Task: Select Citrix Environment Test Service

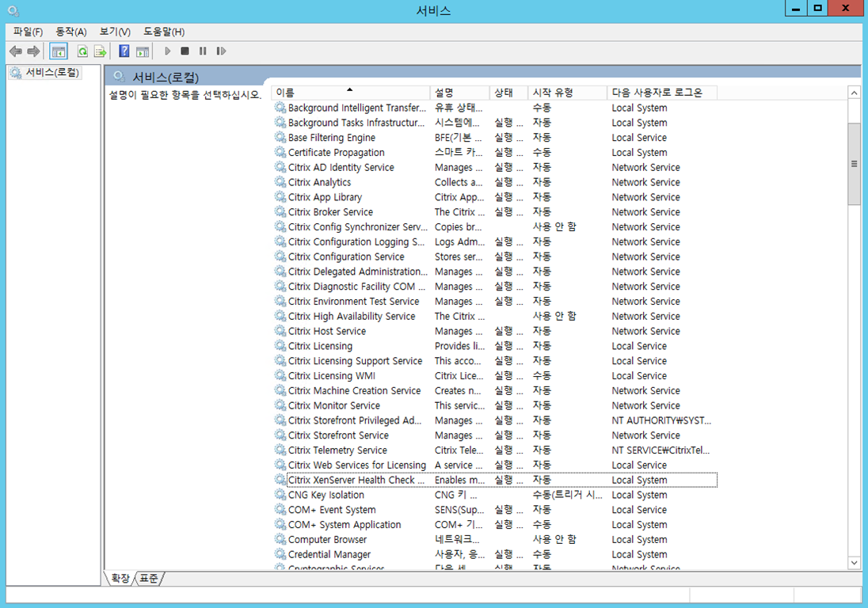Action: coord(496,302)
